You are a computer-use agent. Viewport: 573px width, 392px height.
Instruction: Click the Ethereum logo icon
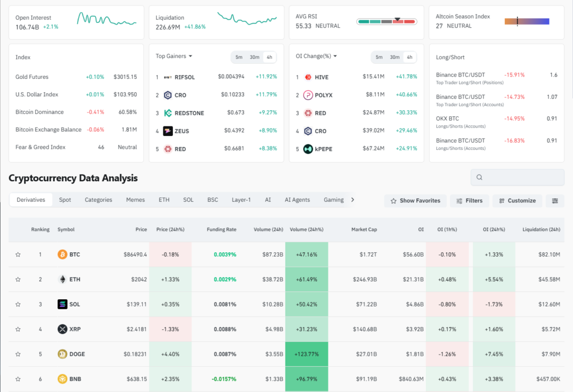click(x=62, y=280)
